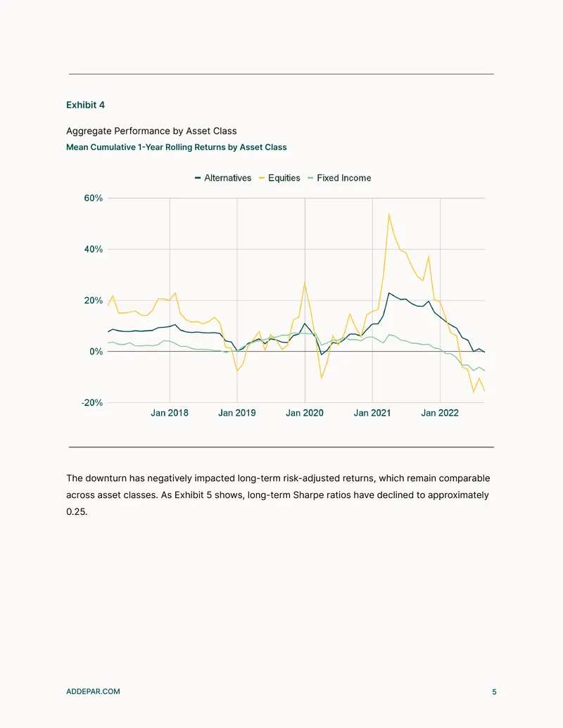This screenshot has height=728, width=563.
Task: Click the Alternatives legend entry
Action: 223,178
